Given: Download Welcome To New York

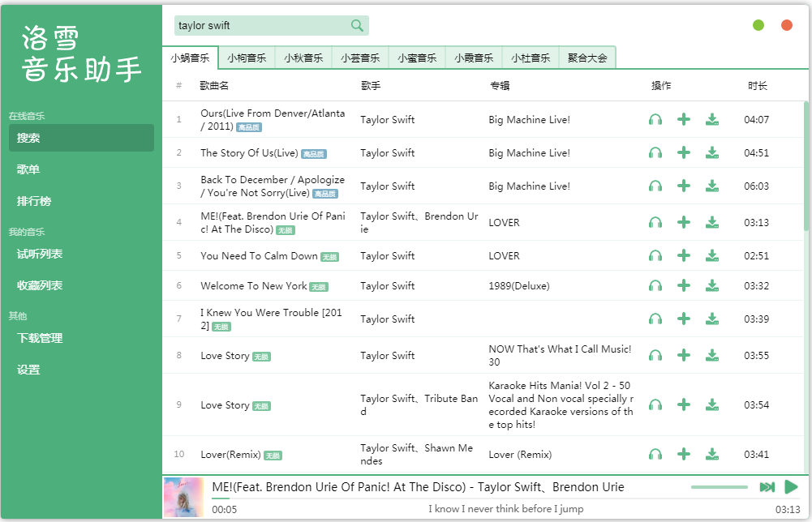Looking at the screenshot, I should coord(712,285).
